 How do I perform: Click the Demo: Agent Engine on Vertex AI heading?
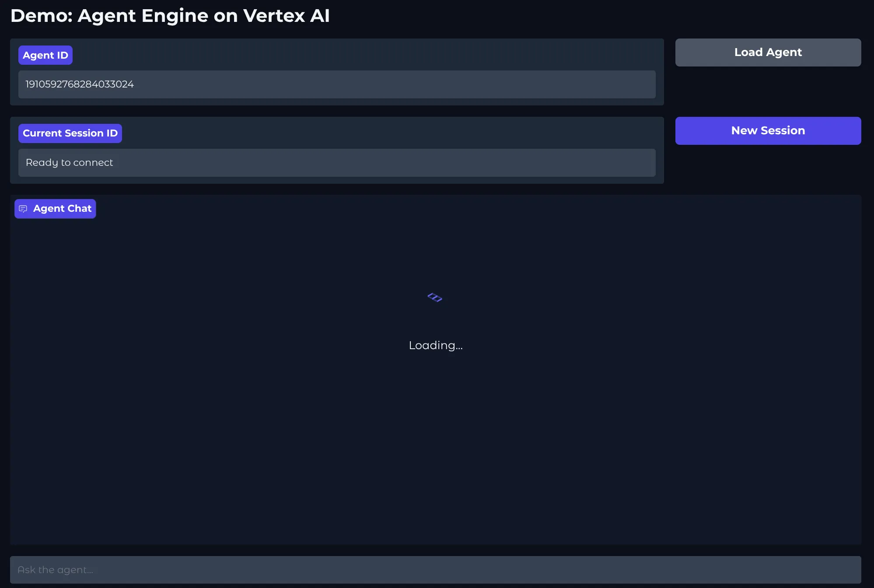pos(170,16)
